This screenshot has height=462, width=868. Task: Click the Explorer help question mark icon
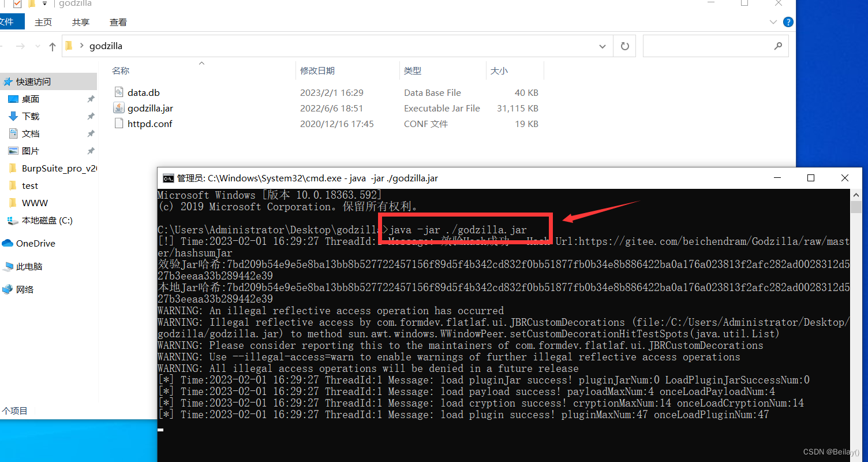[788, 22]
